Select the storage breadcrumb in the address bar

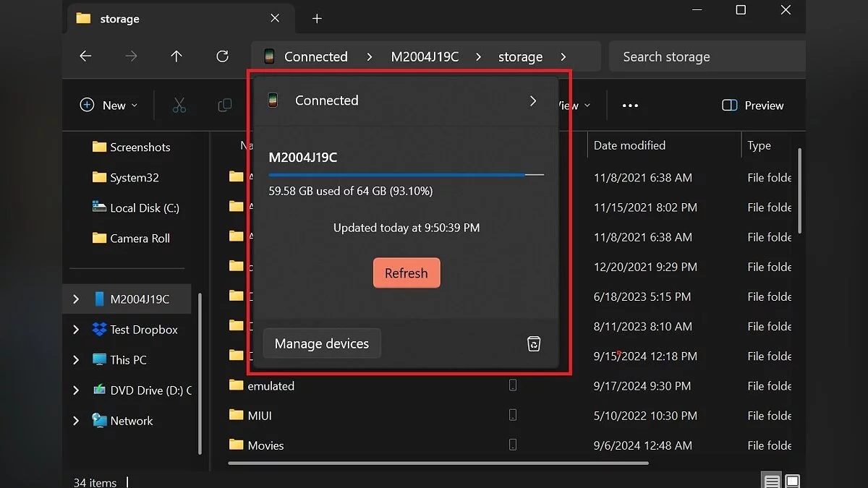coord(520,57)
